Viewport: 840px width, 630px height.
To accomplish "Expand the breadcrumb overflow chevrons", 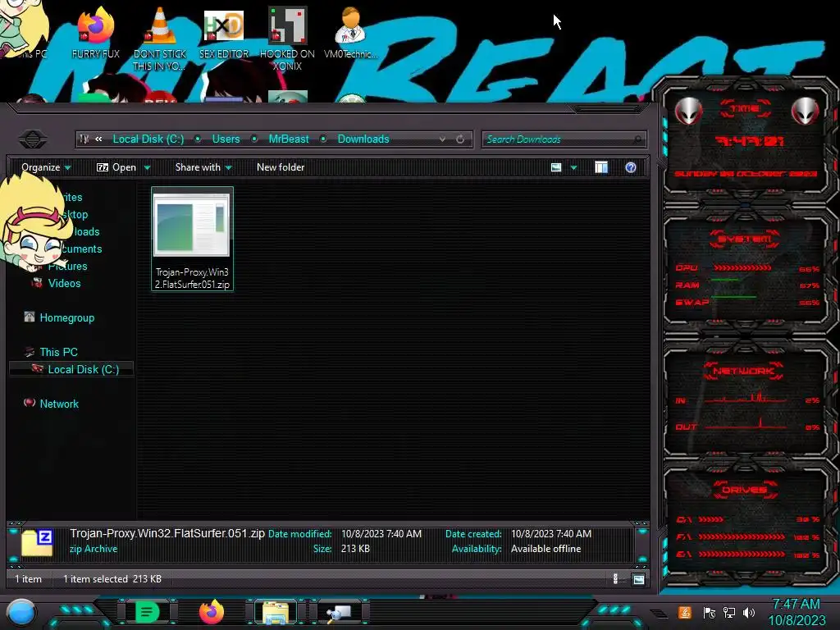I will (98, 139).
